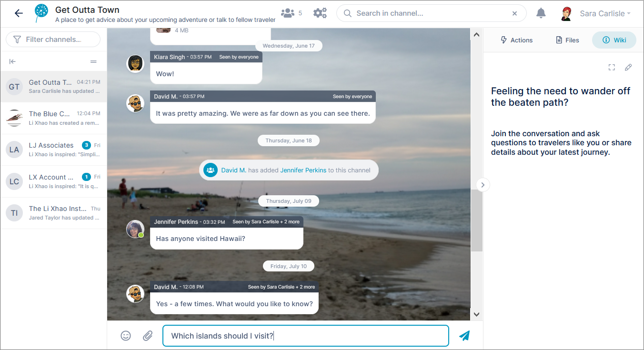Click the David M. link in the added notice
The height and width of the screenshot is (350, 644).
click(x=234, y=170)
